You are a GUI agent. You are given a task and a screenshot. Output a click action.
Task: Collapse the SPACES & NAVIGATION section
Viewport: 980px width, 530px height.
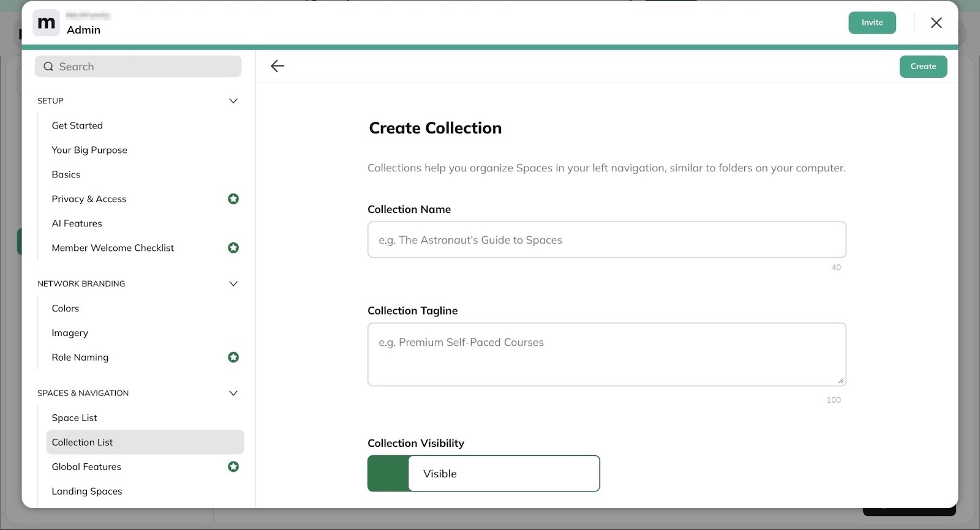(x=233, y=394)
